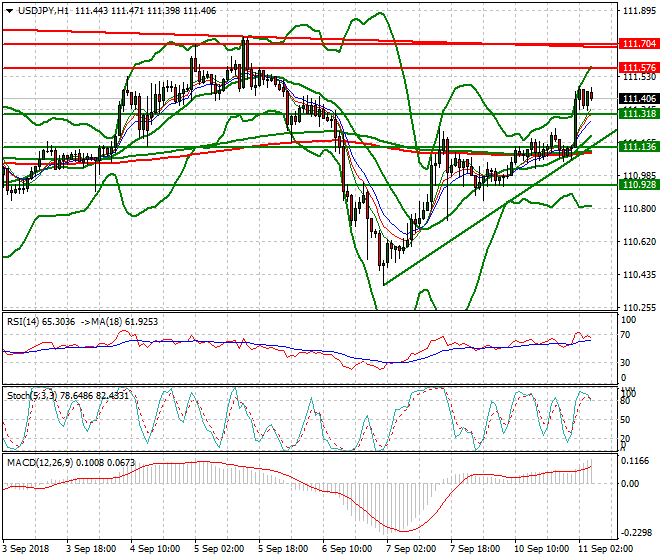
Task: Select the red 111.704 price level label
Action: (638, 45)
